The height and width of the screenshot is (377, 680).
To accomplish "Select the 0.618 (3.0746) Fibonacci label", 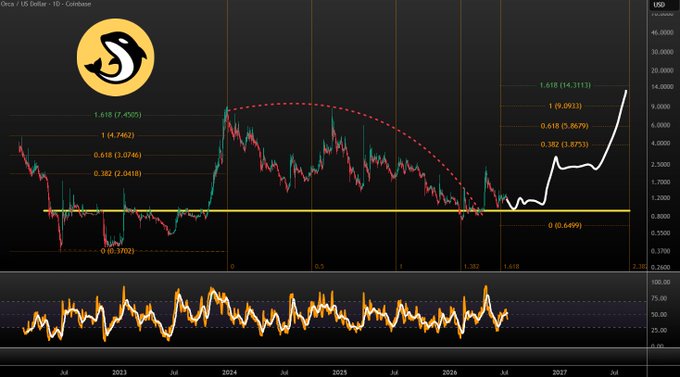I will (118, 155).
